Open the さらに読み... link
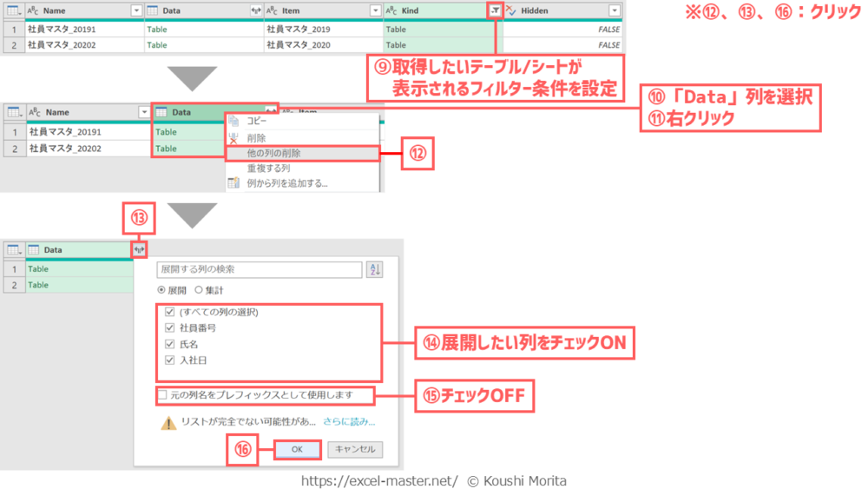 click(349, 422)
